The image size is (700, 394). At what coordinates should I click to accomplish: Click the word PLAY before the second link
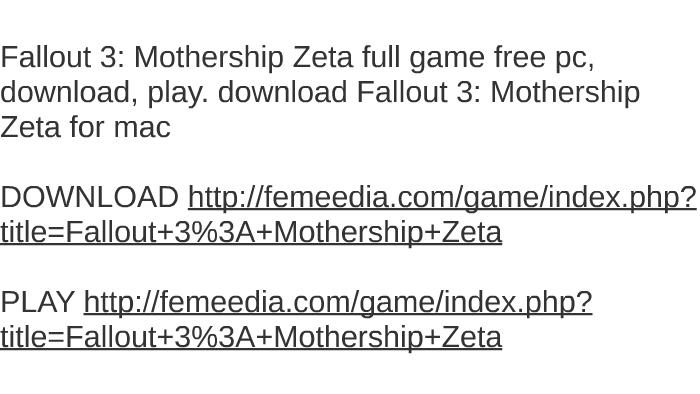37,302
